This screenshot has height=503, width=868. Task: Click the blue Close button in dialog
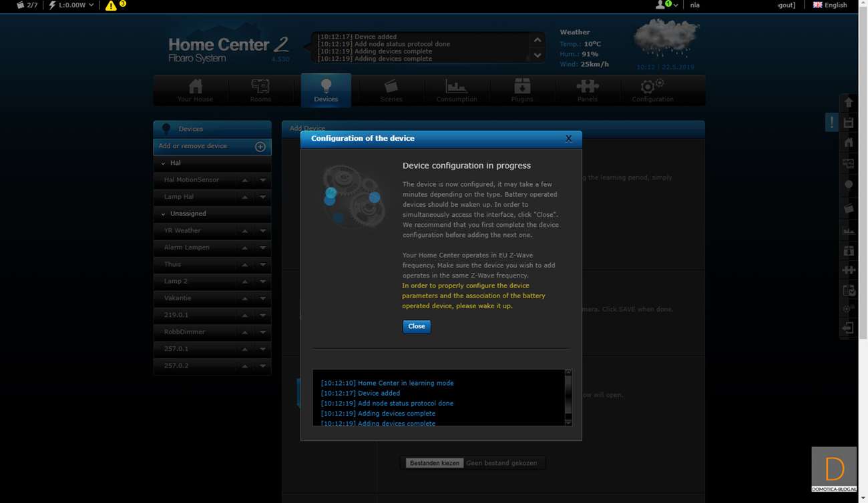[x=417, y=326]
